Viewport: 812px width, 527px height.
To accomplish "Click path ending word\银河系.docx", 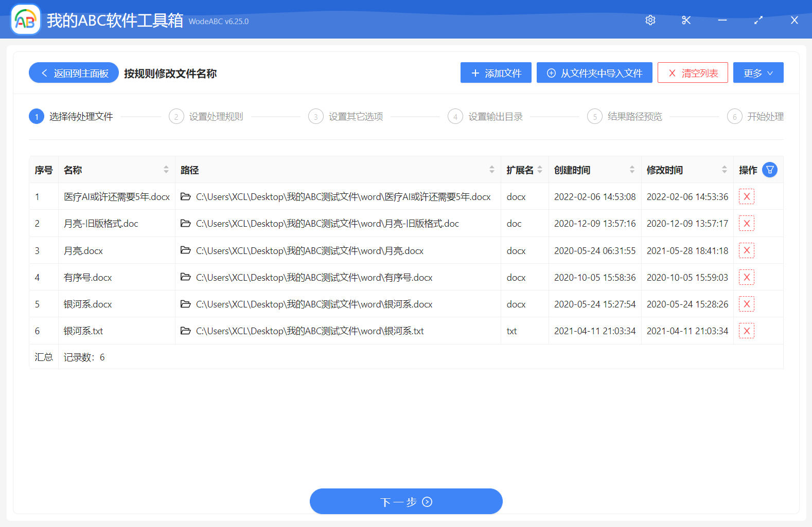I will click(314, 304).
